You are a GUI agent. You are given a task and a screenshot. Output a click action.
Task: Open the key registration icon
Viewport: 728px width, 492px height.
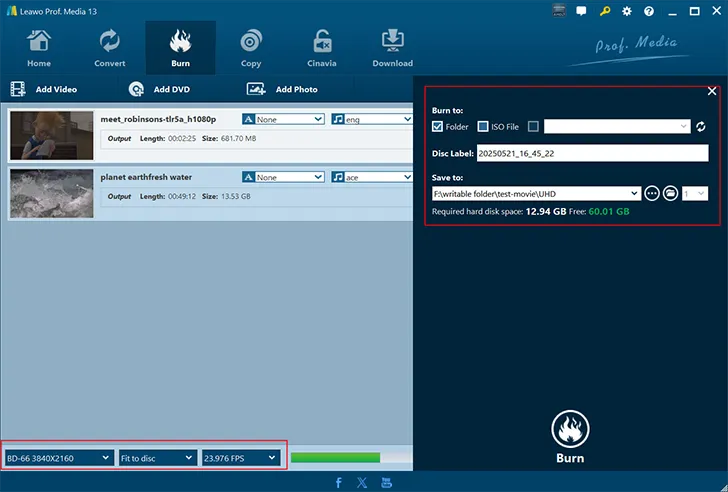605,11
